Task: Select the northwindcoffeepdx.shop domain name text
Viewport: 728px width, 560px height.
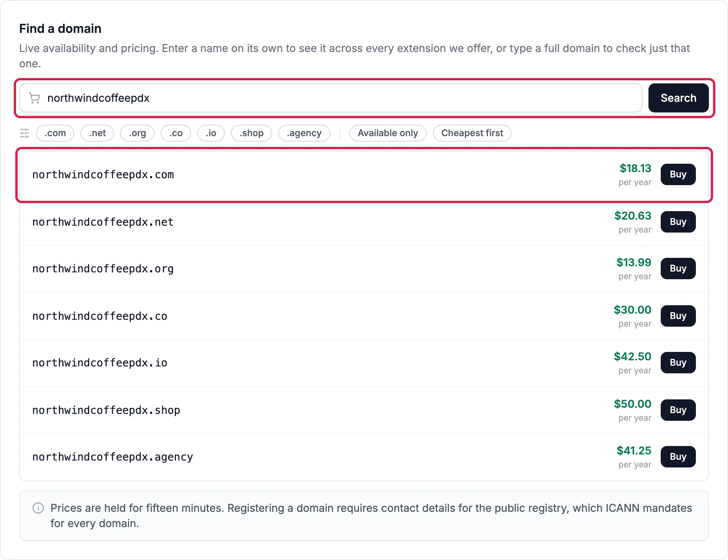Action: (x=106, y=410)
